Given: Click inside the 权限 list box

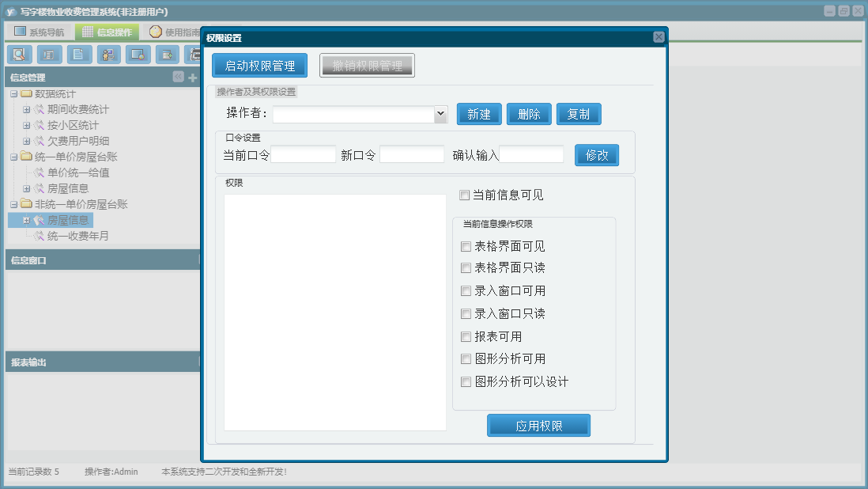Looking at the screenshot, I should [335, 313].
